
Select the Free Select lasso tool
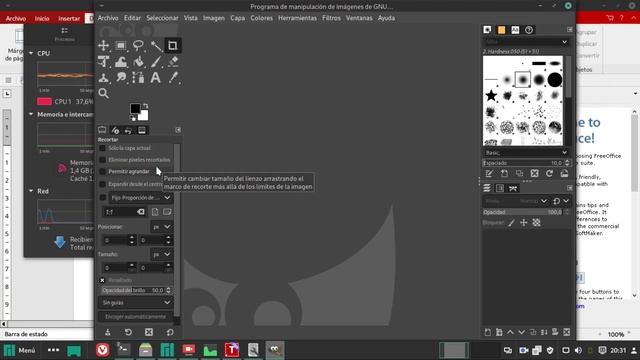(x=138, y=45)
